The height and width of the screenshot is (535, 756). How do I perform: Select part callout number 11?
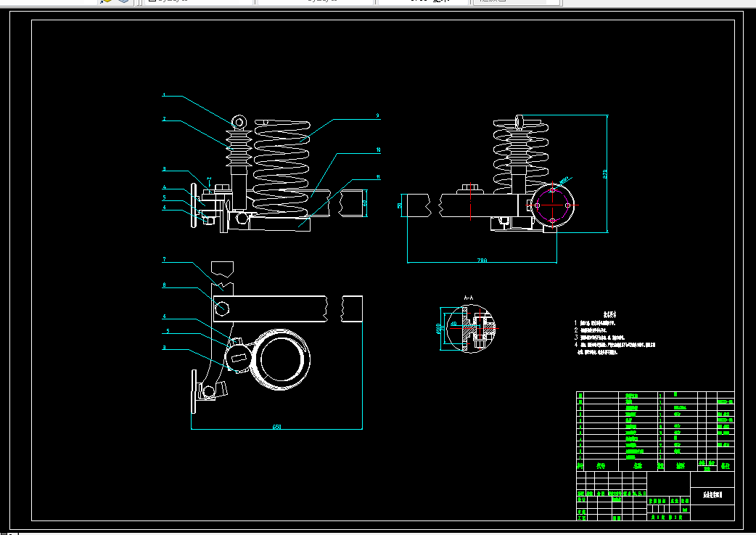click(x=378, y=177)
